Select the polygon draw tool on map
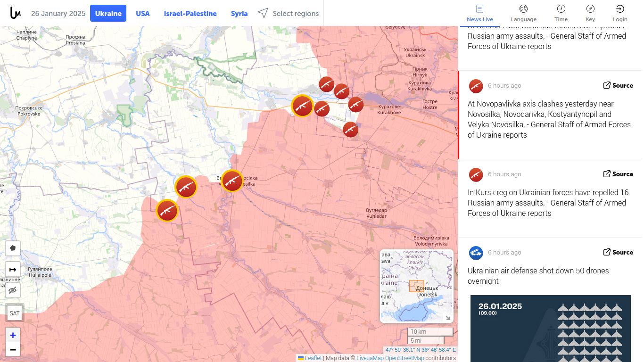The image size is (644, 362). click(x=13, y=248)
